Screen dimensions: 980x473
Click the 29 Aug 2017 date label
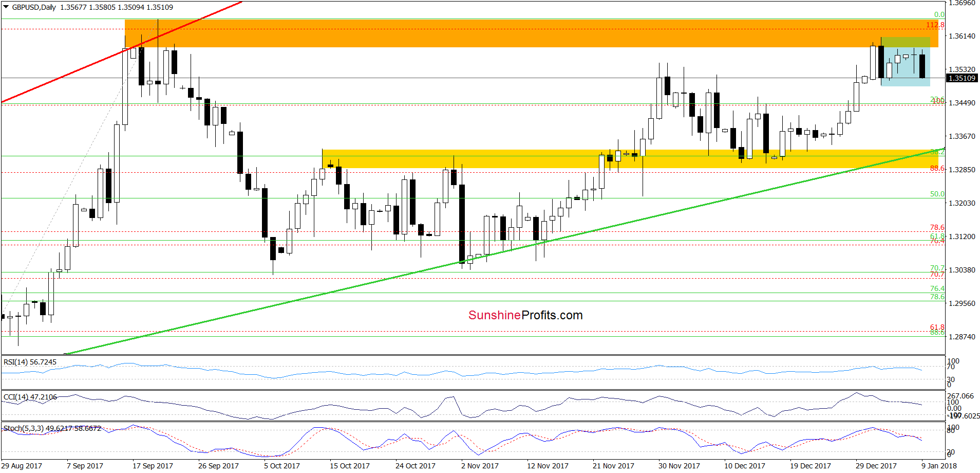pos(22,466)
